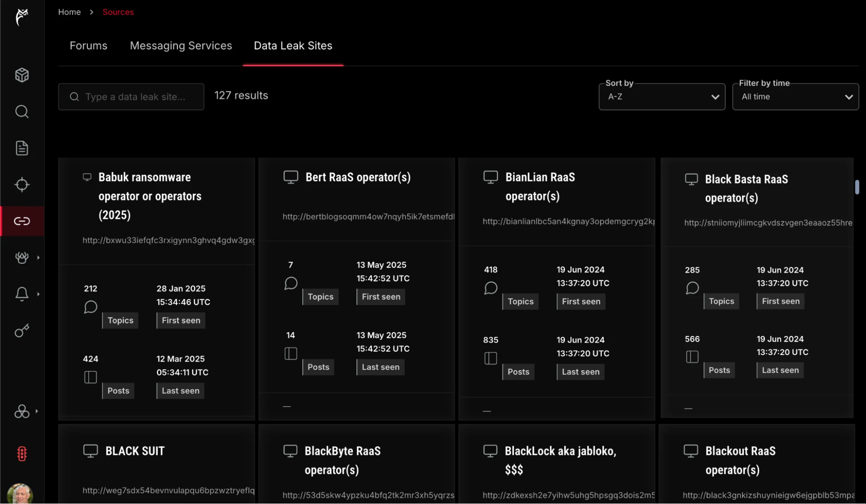Image resolution: width=866 pixels, height=504 pixels.
Task: Switch to the Forums tab
Action: click(x=88, y=45)
